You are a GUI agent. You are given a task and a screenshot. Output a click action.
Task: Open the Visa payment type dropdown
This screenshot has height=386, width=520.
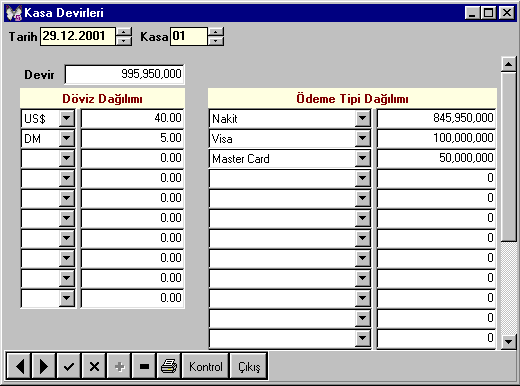point(363,138)
